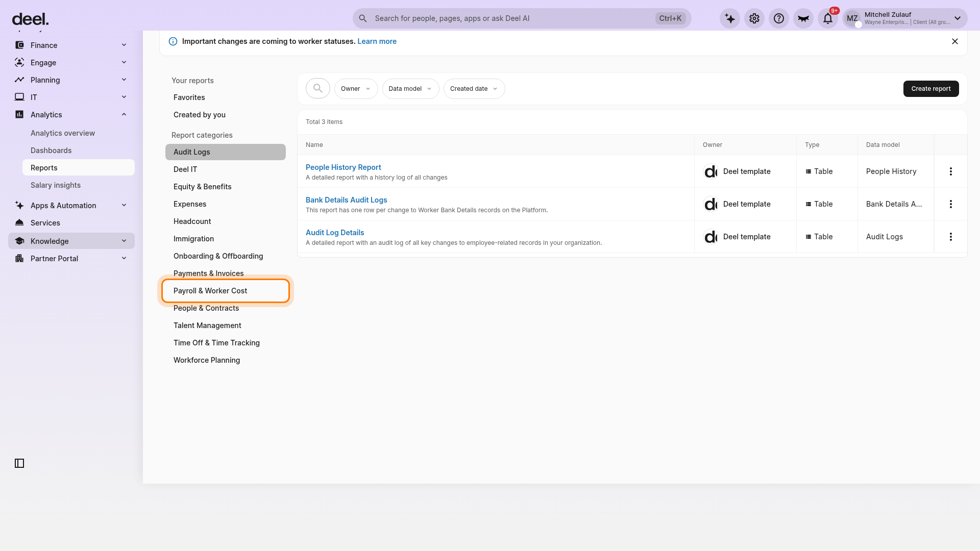Focus the global search field
The image size is (980, 551).
[522, 18]
